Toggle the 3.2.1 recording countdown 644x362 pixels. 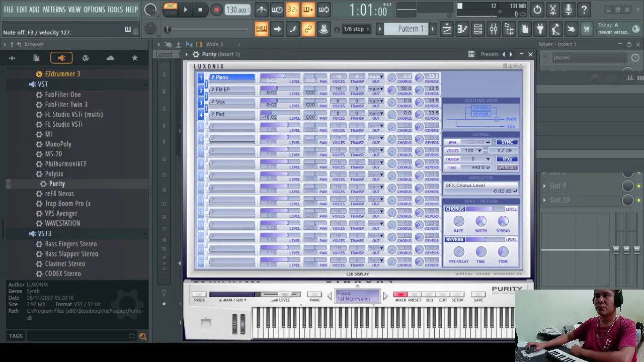(292, 10)
